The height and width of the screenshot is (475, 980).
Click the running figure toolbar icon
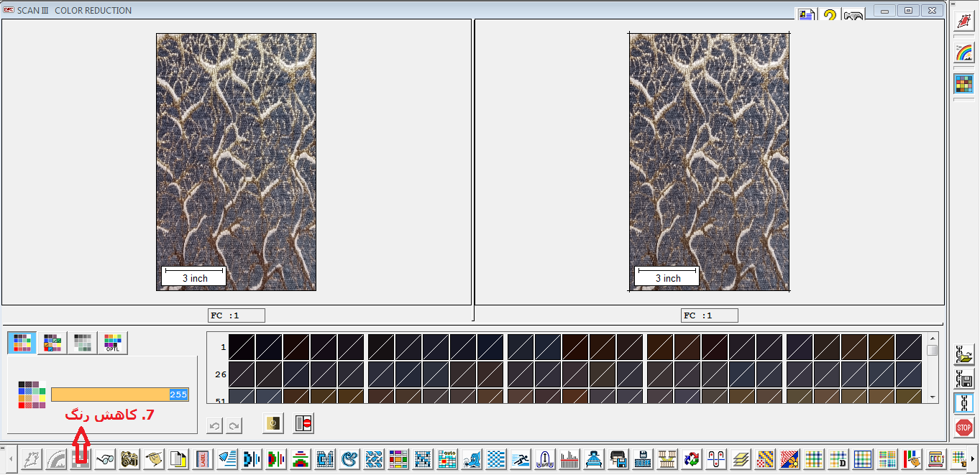[x=521, y=458]
